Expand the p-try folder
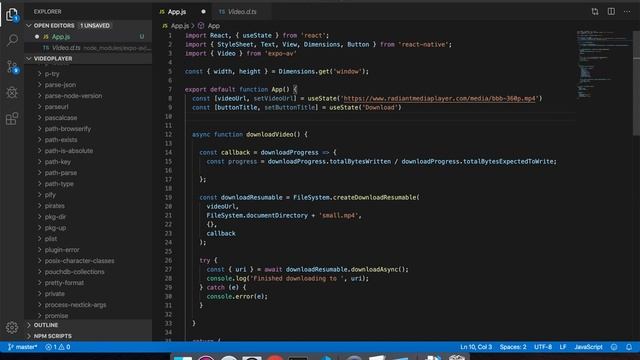Image resolution: width=640 pixels, height=360 pixels. tap(88, 74)
